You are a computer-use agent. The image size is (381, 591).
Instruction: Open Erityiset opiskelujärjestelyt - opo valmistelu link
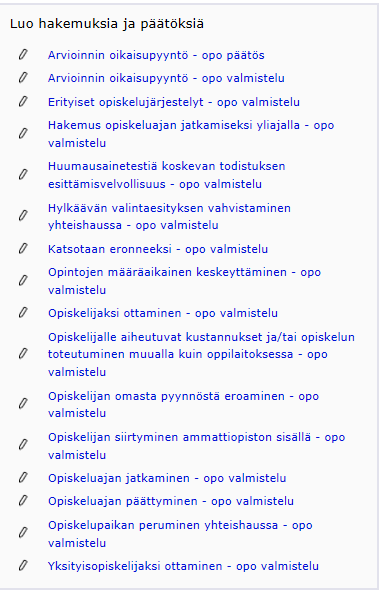(x=174, y=102)
